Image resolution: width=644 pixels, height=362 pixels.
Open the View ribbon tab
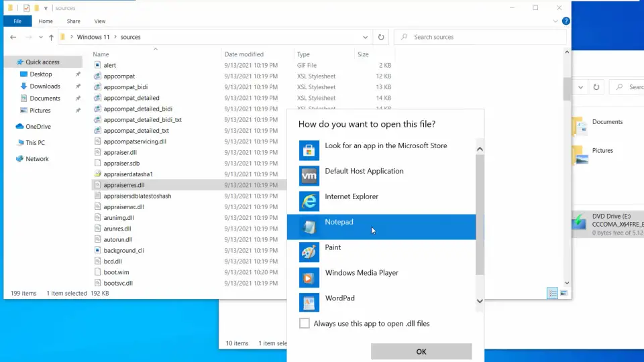tap(100, 21)
